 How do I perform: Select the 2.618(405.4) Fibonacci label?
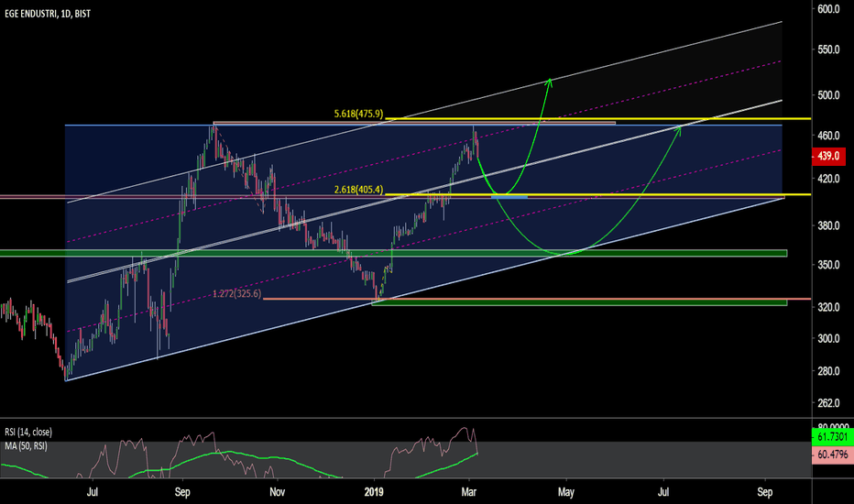[x=358, y=190]
